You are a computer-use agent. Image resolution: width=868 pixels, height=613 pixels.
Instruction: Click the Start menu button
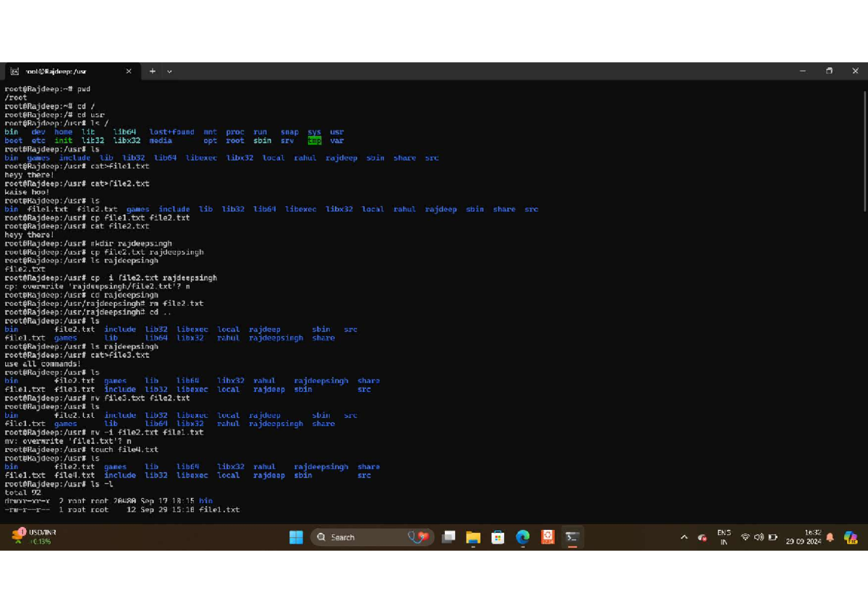pos(297,537)
